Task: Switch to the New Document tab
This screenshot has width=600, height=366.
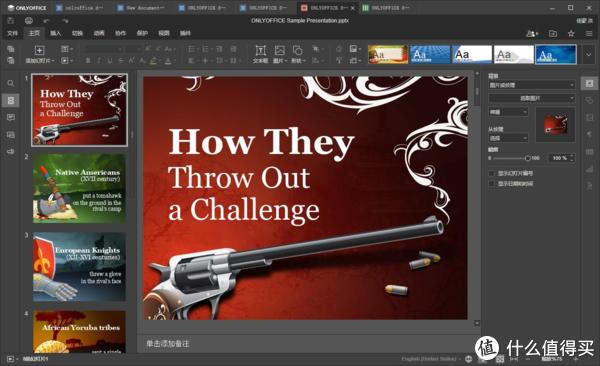Action: [141, 8]
